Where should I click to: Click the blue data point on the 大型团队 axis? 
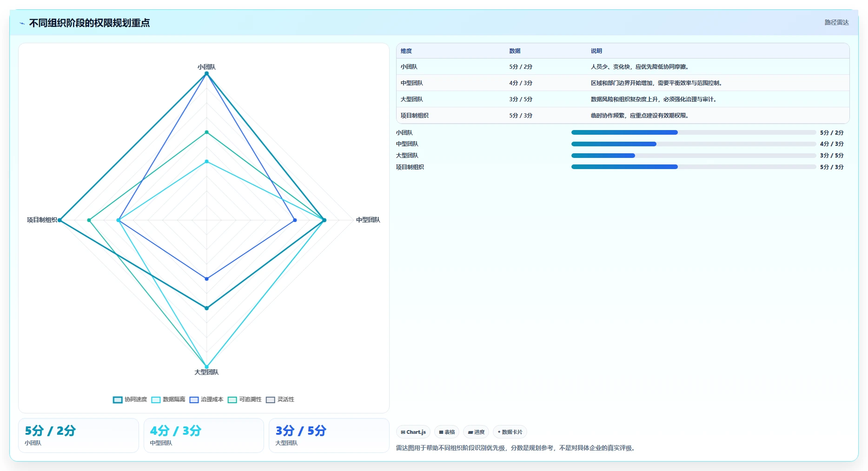(x=207, y=279)
